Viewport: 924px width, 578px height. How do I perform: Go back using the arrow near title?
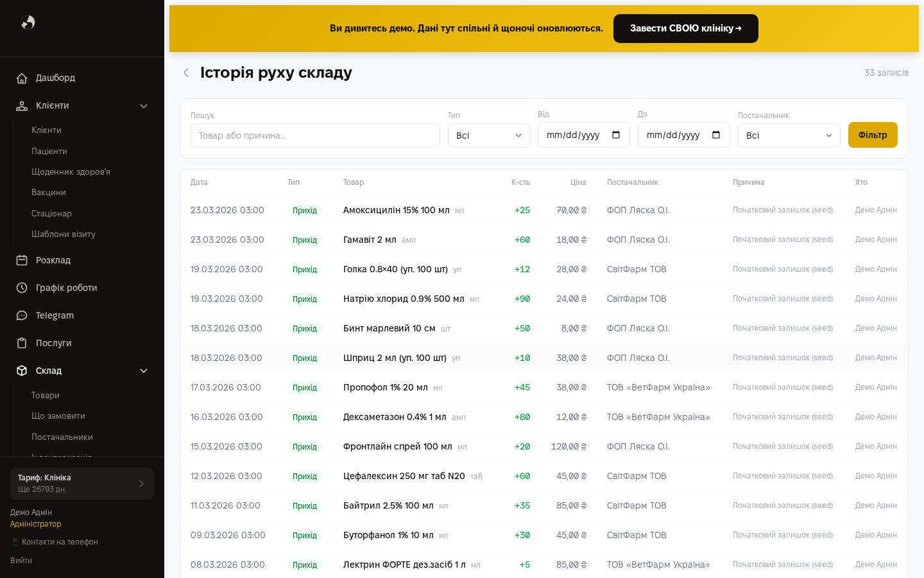(x=186, y=73)
